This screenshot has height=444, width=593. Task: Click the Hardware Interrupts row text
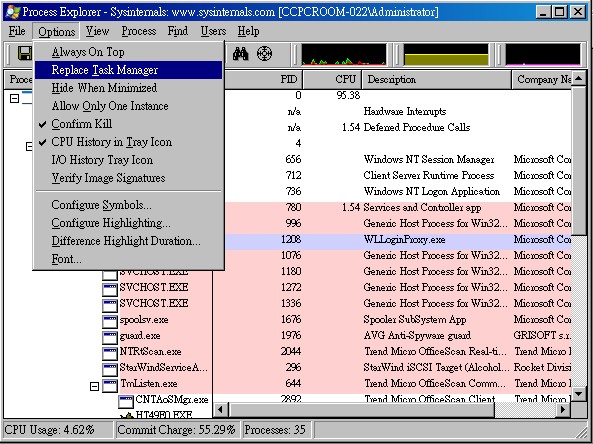[x=405, y=112]
